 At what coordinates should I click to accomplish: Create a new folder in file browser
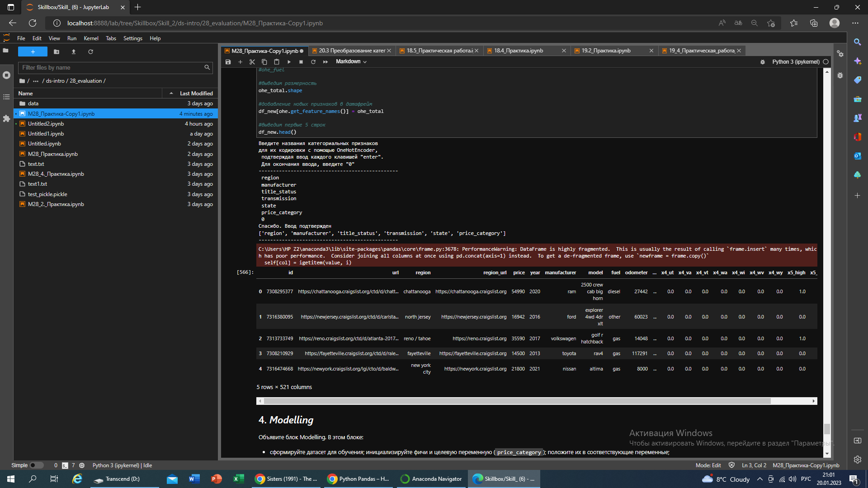57,52
